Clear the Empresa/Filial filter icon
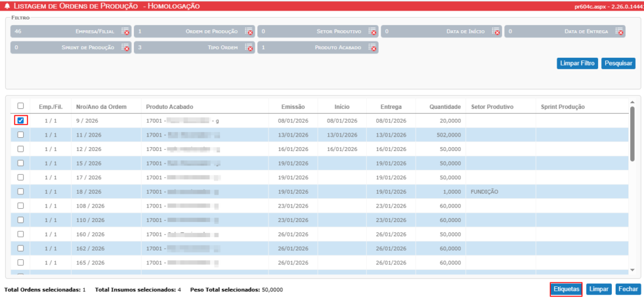This screenshot has height=302, width=644. click(125, 31)
